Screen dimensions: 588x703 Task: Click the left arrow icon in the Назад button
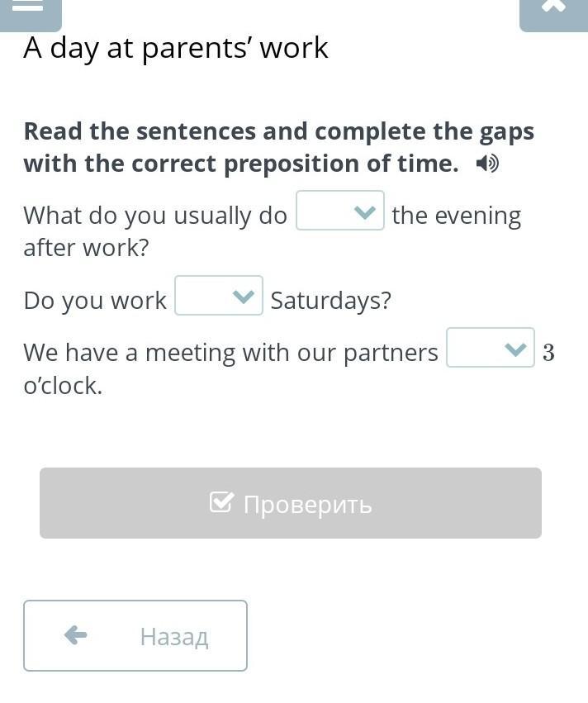(x=75, y=634)
